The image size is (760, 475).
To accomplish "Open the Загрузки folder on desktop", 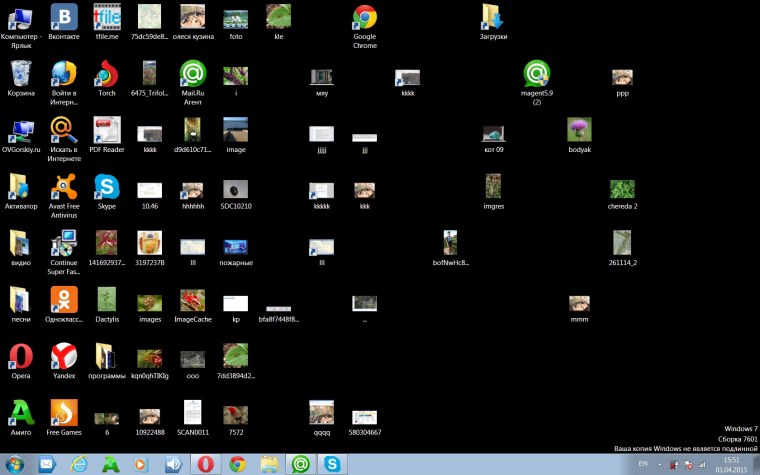I will pos(493,18).
